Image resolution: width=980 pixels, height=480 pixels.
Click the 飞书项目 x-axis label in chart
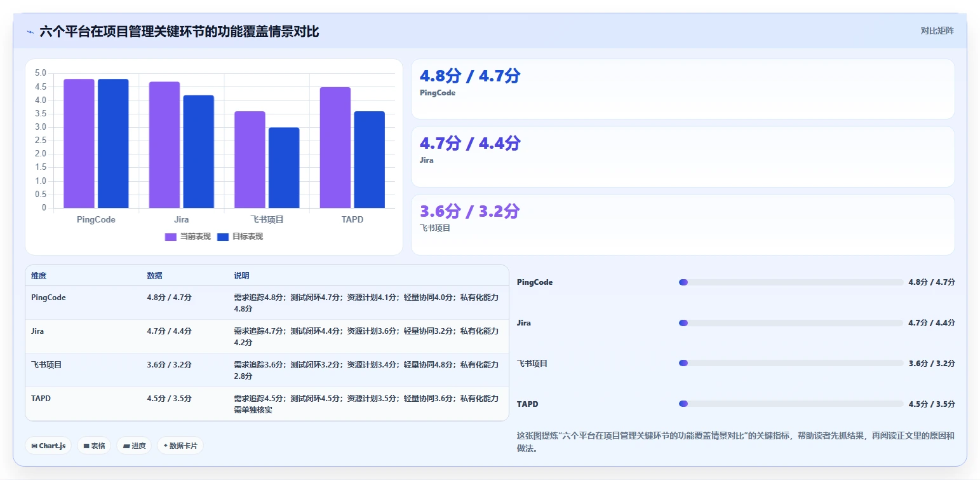click(x=267, y=219)
